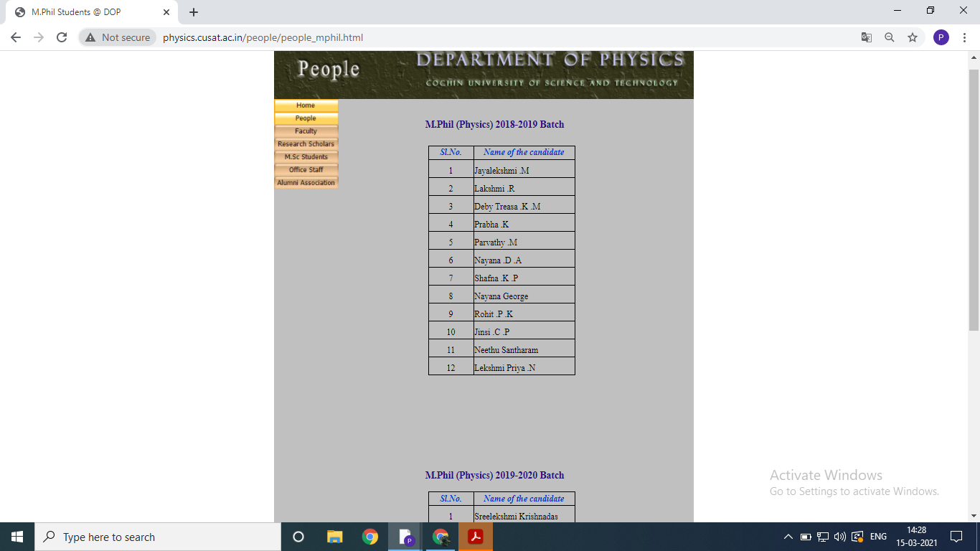Go back to the previous page
The height and width of the screenshot is (551, 980).
pos(16,37)
